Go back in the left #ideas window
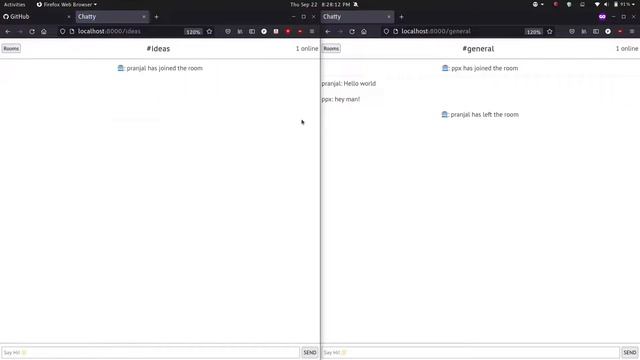Screen dimensions: 640x360 coord(8,31)
